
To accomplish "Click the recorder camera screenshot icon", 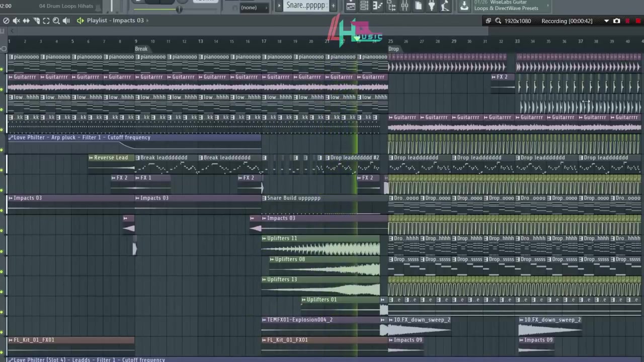I will (617, 21).
